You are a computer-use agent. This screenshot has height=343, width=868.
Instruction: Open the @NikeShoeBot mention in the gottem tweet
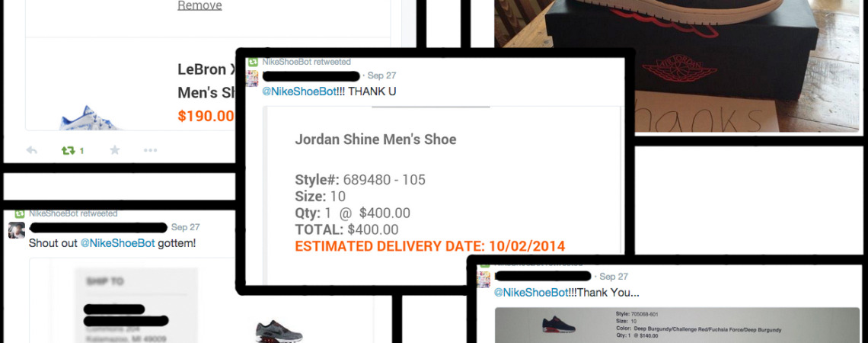tap(117, 242)
